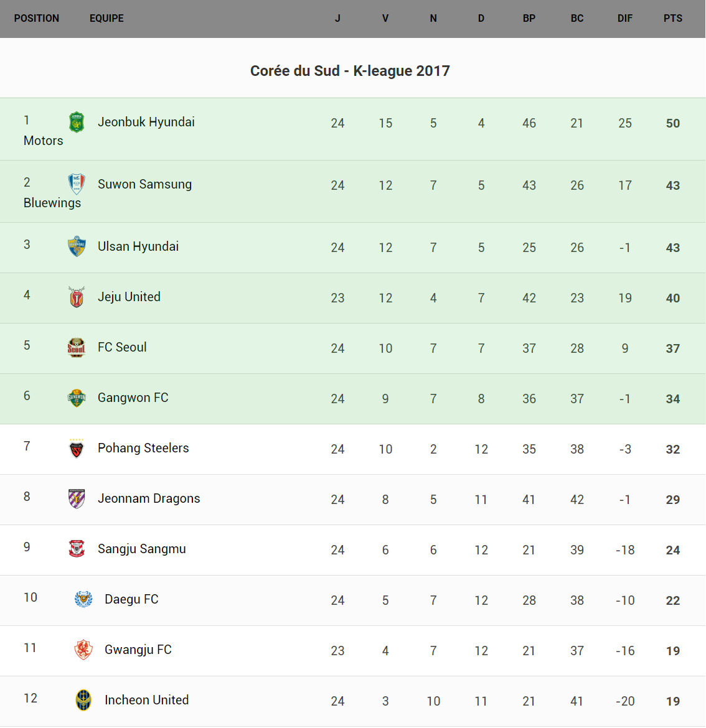
Task: Click the Gwangju FC club crest
Action: (83, 650)
